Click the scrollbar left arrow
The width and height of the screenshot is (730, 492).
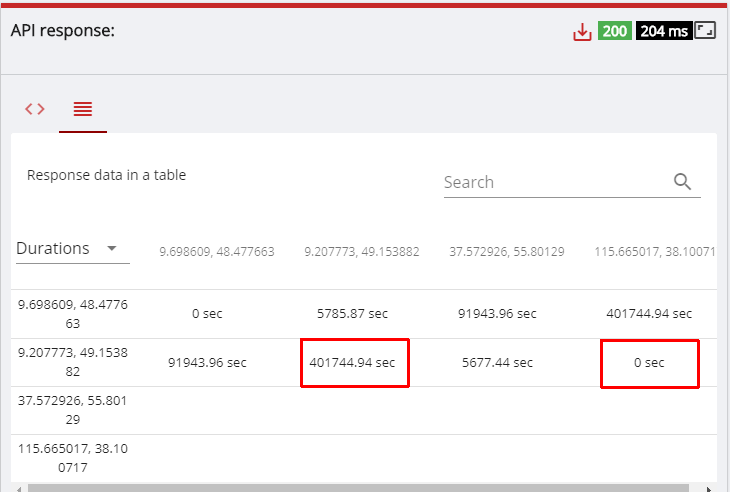pyautogui.click(x=19, y=488)
